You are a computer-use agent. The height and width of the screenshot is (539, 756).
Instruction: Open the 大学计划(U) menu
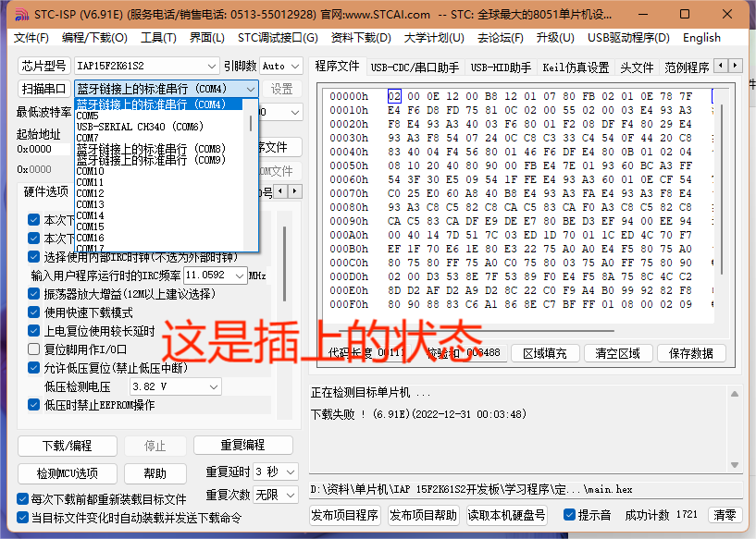point(434,38)
